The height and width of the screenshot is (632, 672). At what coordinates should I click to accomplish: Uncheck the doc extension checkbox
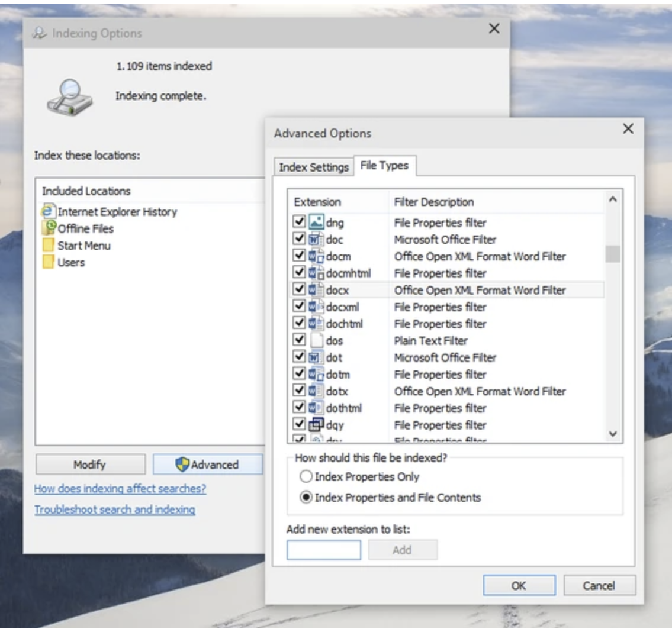point(299,238)
